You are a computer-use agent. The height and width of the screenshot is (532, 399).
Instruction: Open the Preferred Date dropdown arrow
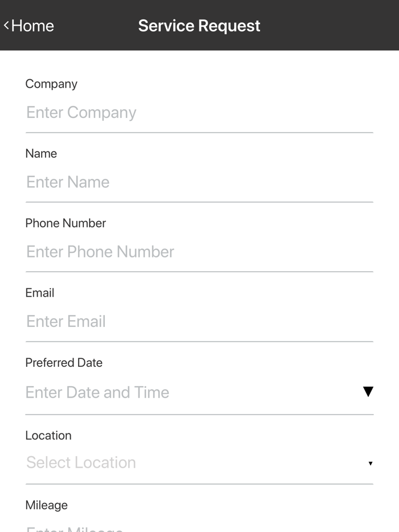(x=368, y=391)
